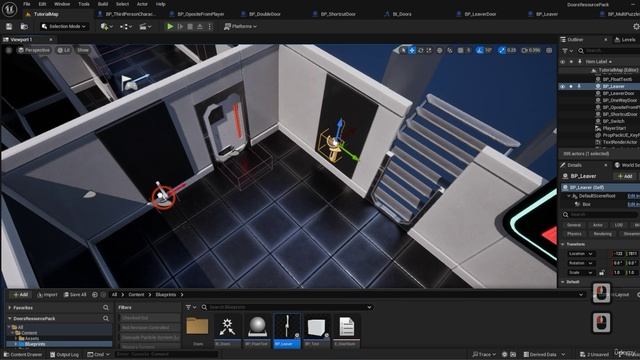Open the Selection Mode dropdown

pos(64,27)
